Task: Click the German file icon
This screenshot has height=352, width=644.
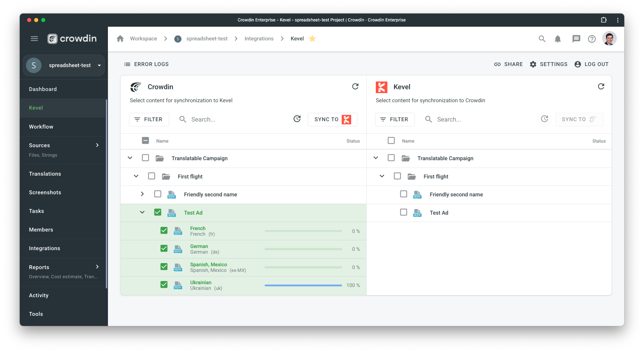Action: pyautogui.click(x=178, y=249)
